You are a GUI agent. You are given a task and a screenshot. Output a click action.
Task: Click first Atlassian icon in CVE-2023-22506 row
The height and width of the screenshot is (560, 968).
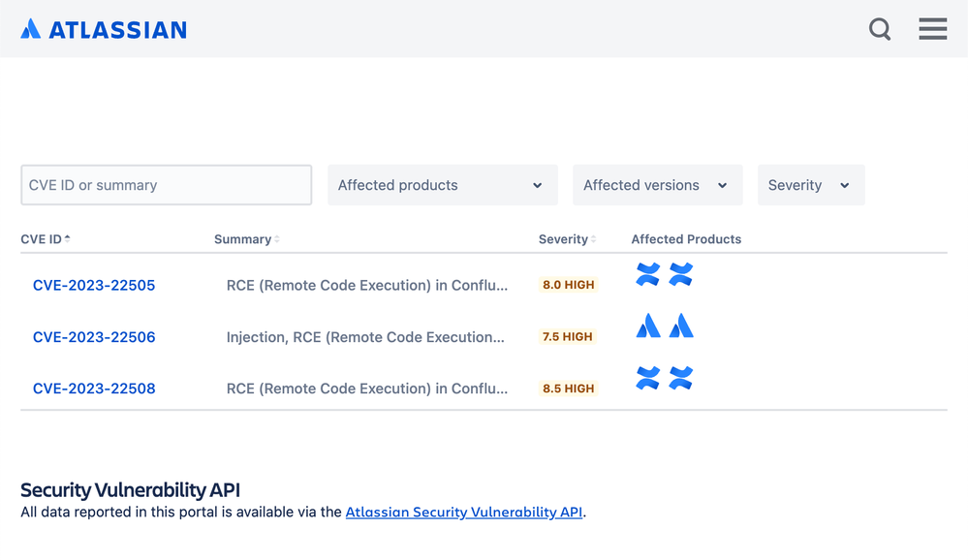click(647, 326)
